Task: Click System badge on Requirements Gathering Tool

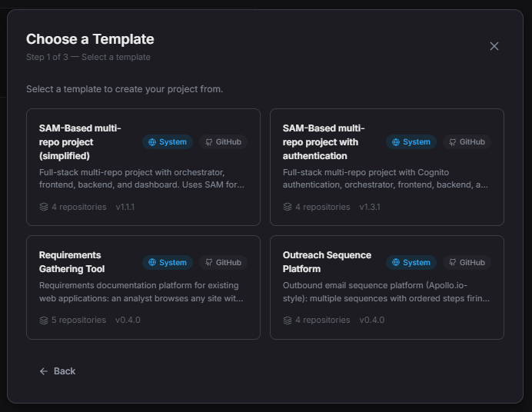Action: (x=168, y=262)
